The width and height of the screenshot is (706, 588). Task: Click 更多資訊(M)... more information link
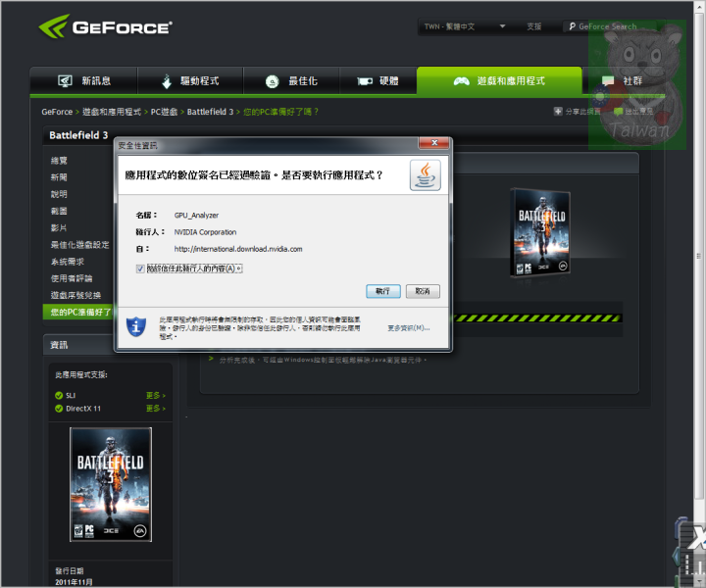click(x=408, y=328)
